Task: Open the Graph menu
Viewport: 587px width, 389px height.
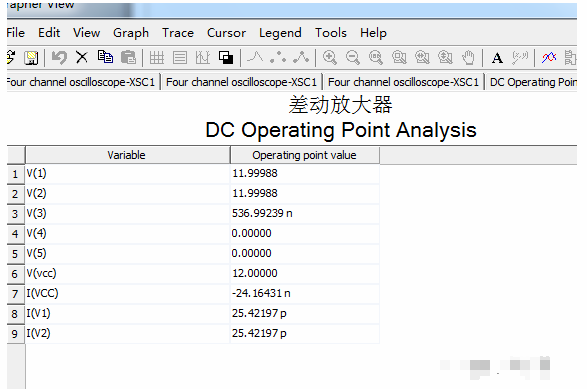Action: [131, 33]
